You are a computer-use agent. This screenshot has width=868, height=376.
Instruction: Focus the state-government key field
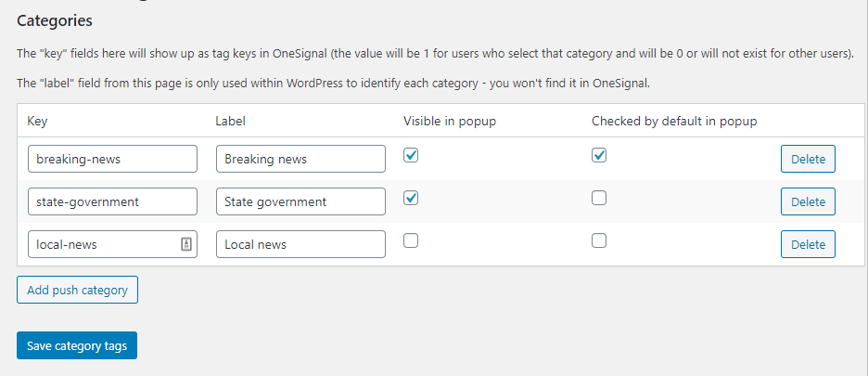[x=113, y=201]
